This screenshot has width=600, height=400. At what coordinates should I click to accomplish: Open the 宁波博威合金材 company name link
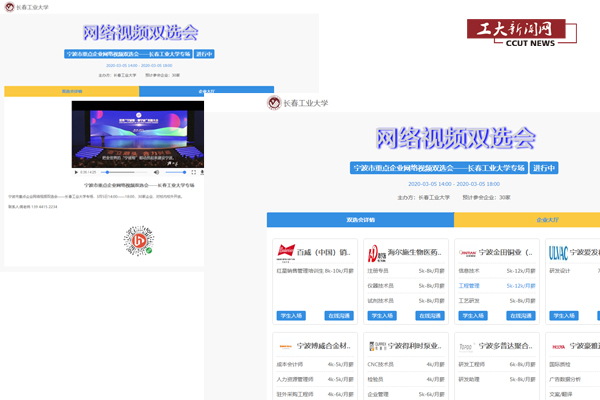324,346
